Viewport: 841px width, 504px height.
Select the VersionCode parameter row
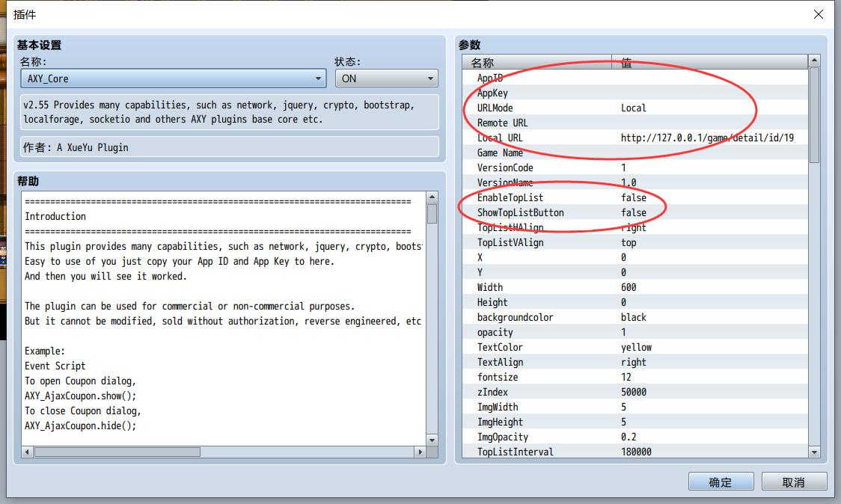635,168
